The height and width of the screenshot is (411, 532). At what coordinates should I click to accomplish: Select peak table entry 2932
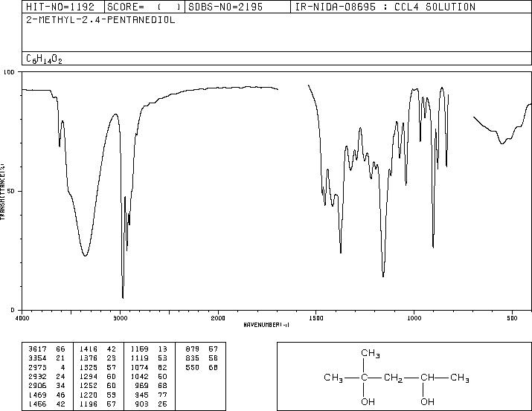click(x=37, y=376)
